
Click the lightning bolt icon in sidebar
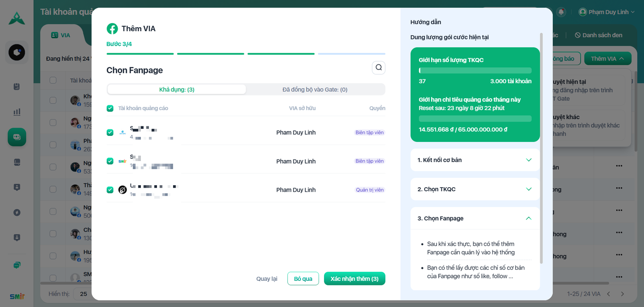tap(17, 212)
